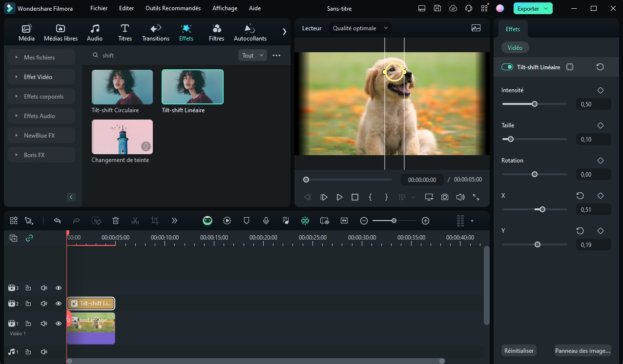Screen dimensions: 623x364
Task: Adjust the Taille slider
Action: coord(535,139)
